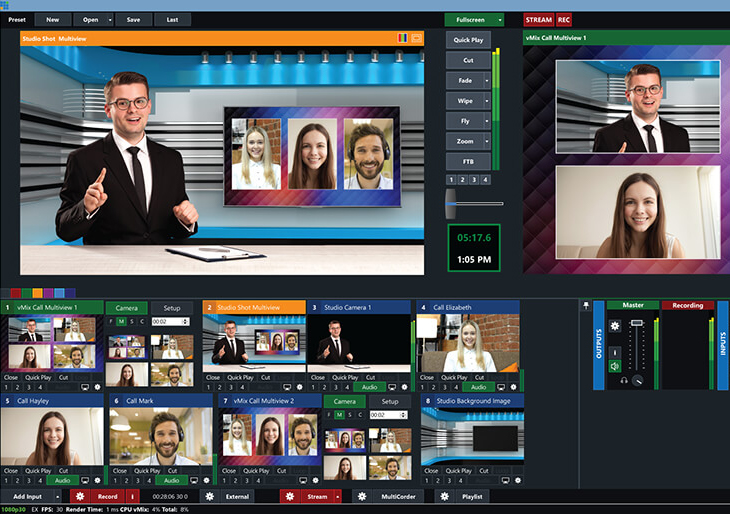730x514 pixels.
Task: Click the red STREAM button at top
Action: (x=539, y=20)
